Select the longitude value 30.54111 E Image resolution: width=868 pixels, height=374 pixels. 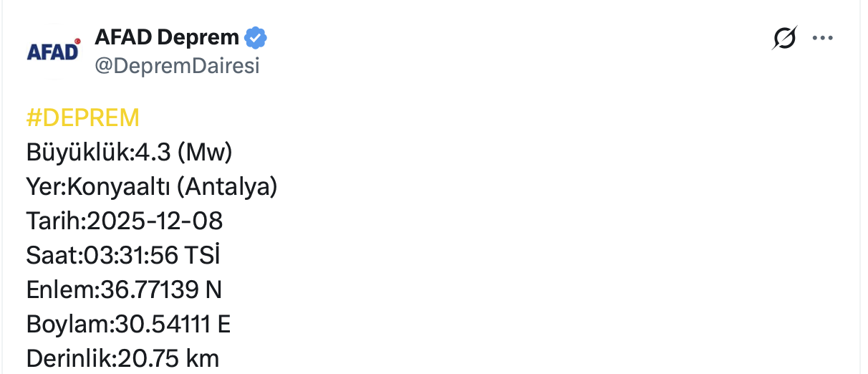pyautogui.click(x=173, y=324)
